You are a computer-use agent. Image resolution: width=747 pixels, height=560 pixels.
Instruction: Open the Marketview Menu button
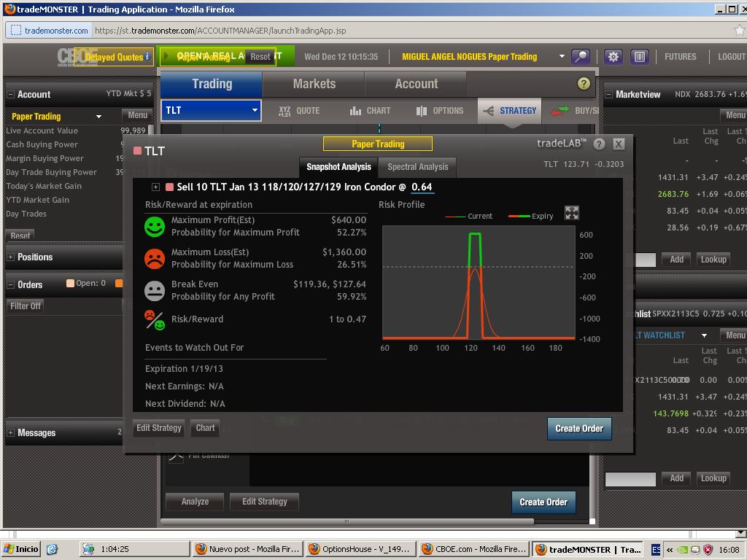735,114
